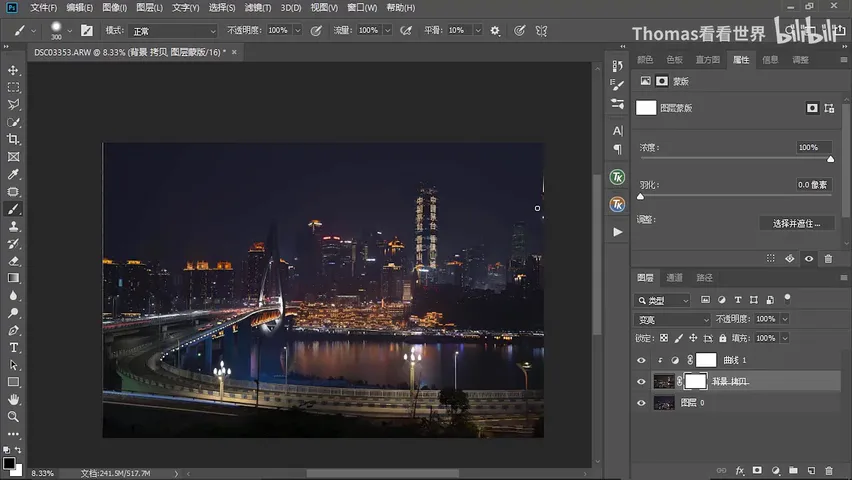Select the Horizontal Type tool
Image resolution: width=852 pixels, height=480 pixels.
tap(13, 347)
